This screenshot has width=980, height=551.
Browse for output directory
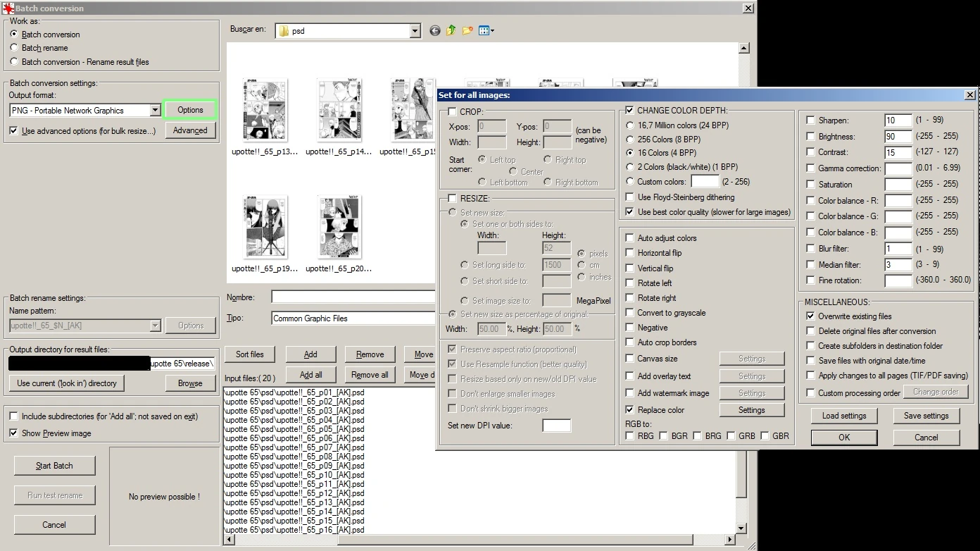tap(190, 383)
